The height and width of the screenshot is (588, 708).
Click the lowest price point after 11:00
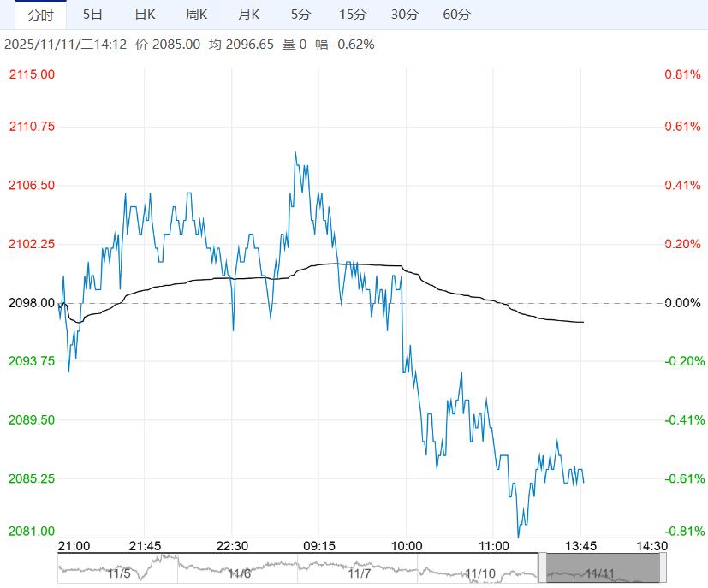[518, 537]
